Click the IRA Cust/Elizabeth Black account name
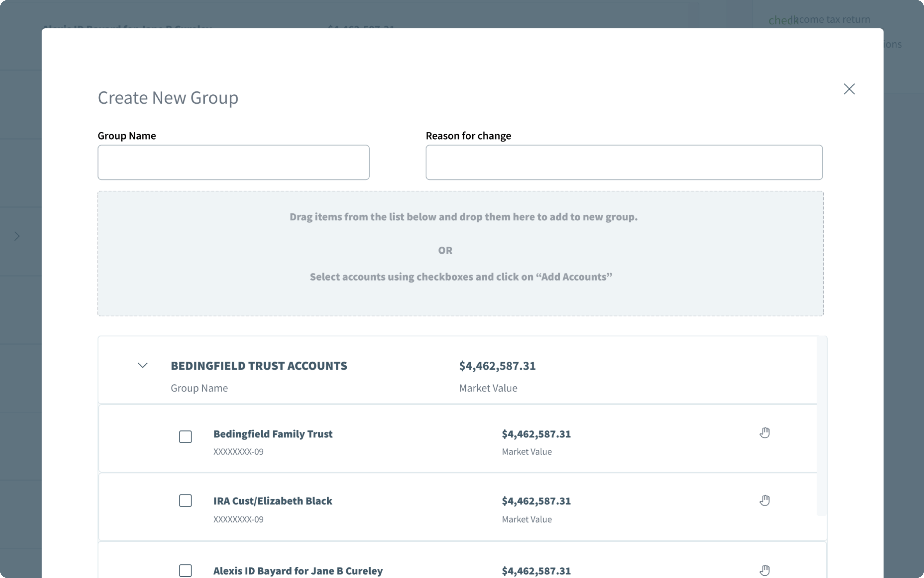This screenshot has height=578, width=924. [x=273, y=501]
